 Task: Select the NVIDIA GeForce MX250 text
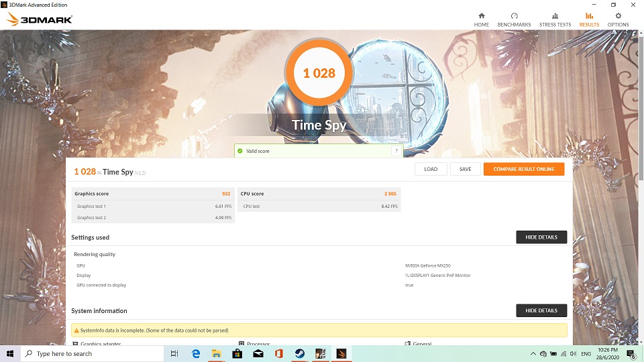[x=427, y=265]
